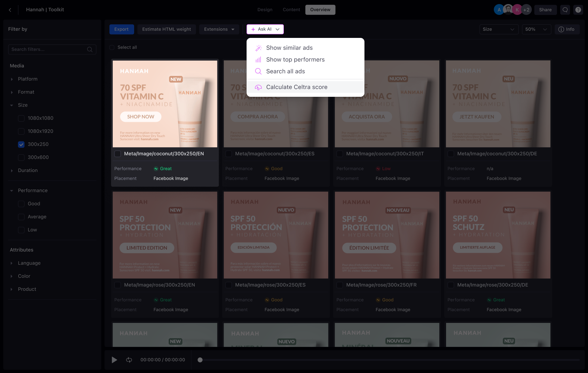Click the search filters magnifier icon
The width and height of the screenshot is (588, 373).
[90, 49]
